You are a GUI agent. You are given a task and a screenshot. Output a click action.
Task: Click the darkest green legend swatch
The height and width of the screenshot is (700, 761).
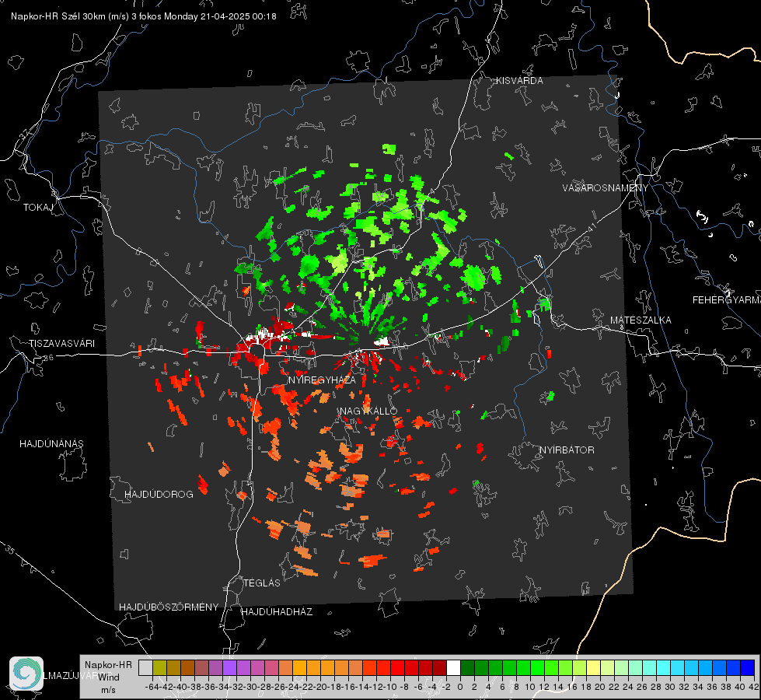coord(467,667)
